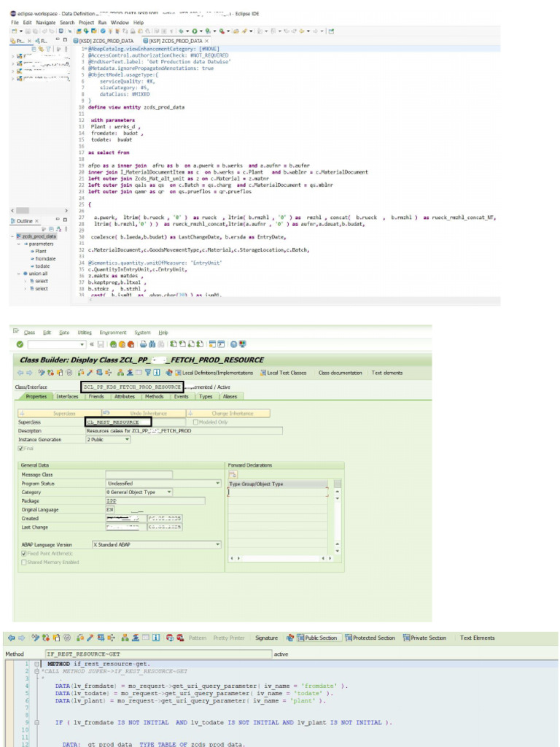Viewport: 560px width, 747px height.
Task: Toggle Shared Memory Enabled checkbox
Action: 24,562
